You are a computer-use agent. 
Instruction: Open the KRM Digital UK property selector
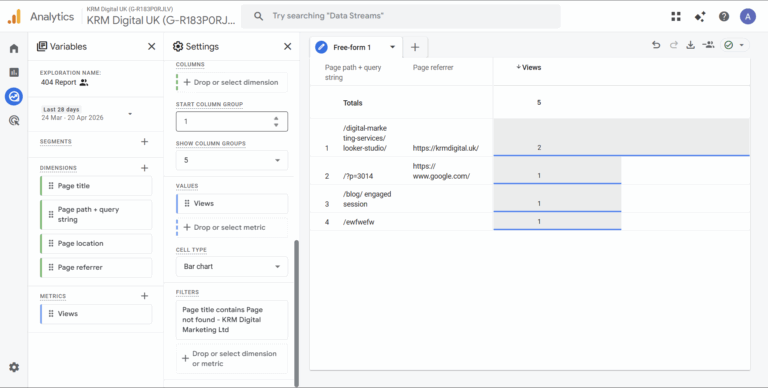(161, 17)
